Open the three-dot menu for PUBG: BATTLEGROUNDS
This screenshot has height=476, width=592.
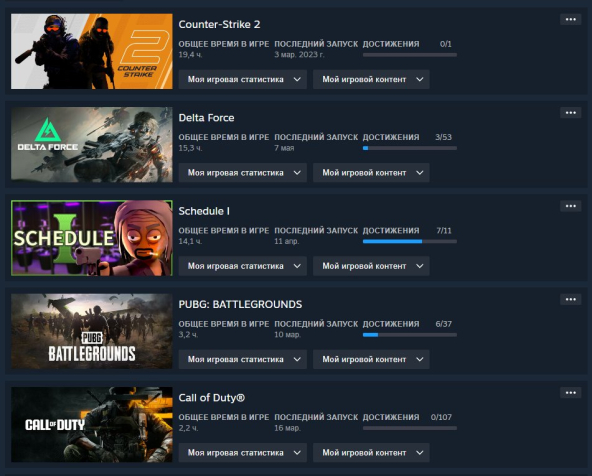[x=570, y=299]
